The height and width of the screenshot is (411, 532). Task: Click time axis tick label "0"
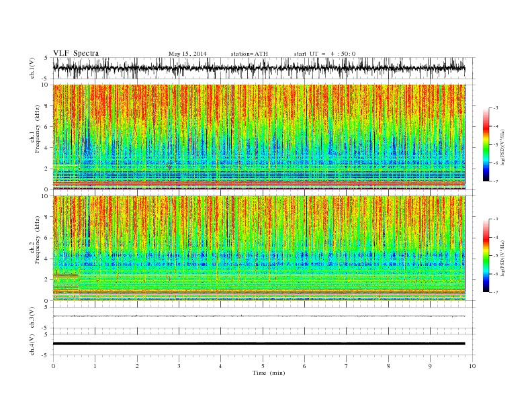pos(53,366)
